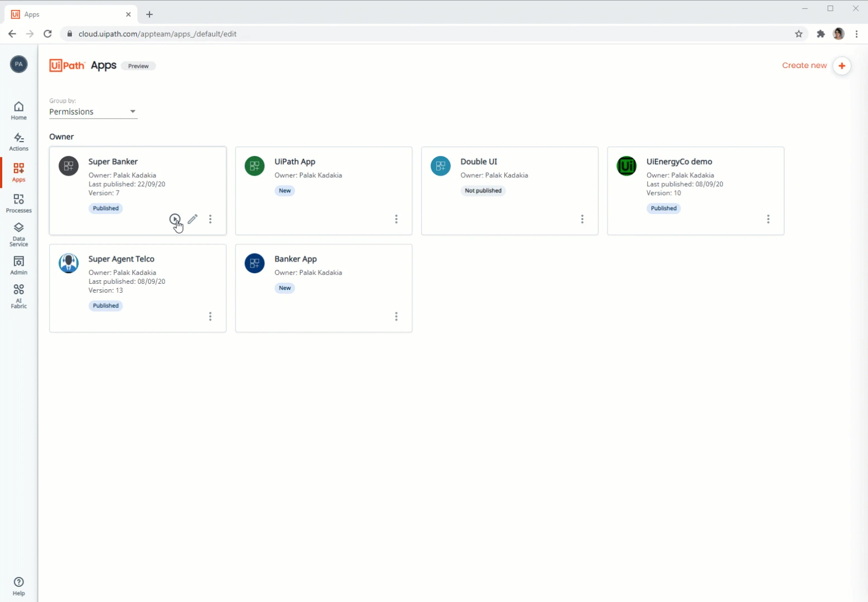Open Actions in the sidebar
The height and width of the screenshot is (602, 868).
[x=18, y=142]
